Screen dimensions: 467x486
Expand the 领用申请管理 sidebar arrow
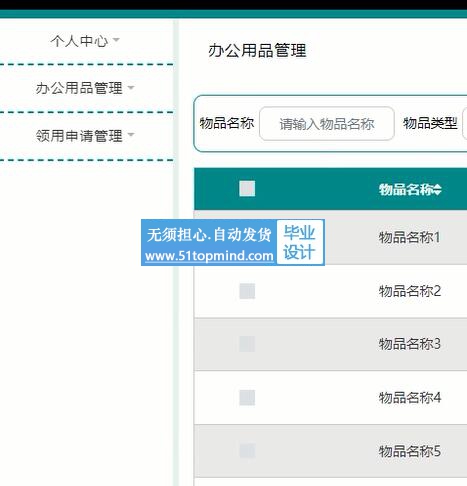(x=131, y=135)
